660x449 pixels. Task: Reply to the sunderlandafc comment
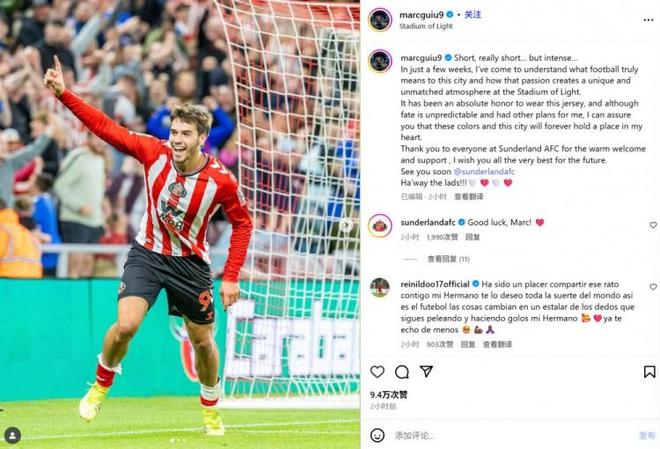tap(472, 237)
